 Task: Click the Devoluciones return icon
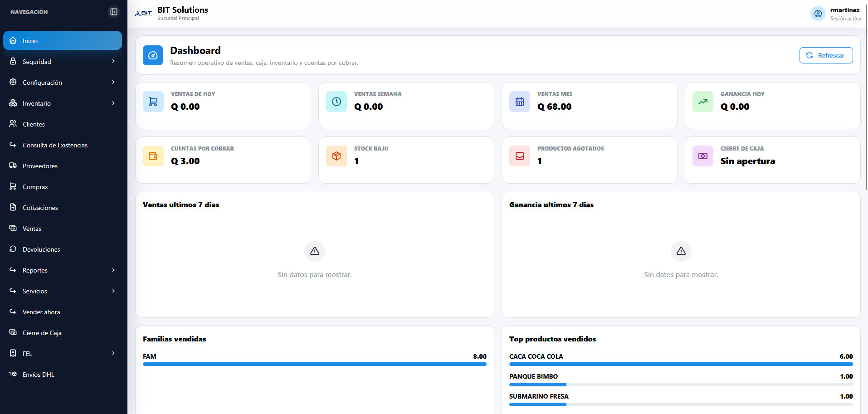(13, 249)
